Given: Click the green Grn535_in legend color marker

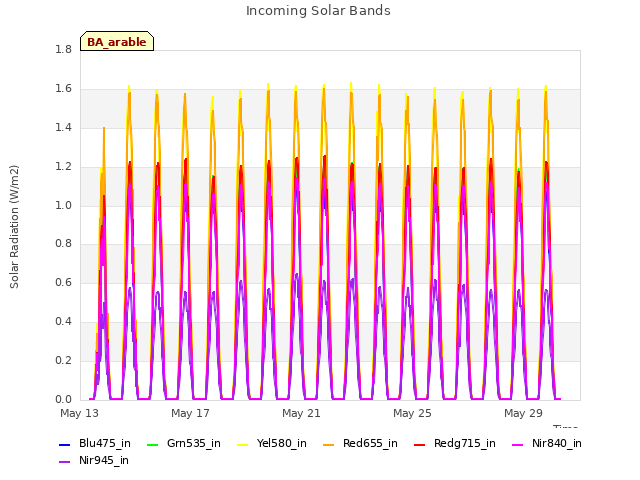Looking at the screenshot, I should click(x=152, y=444).
